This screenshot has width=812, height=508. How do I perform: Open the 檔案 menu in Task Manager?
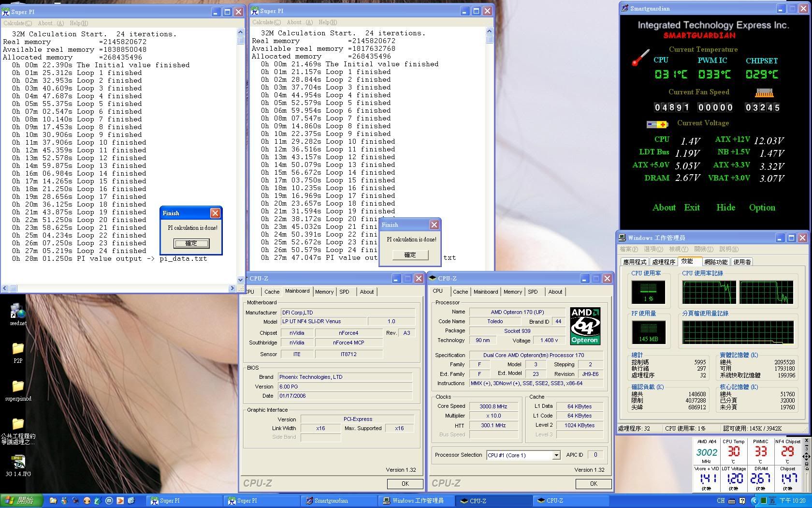(628, 249)
